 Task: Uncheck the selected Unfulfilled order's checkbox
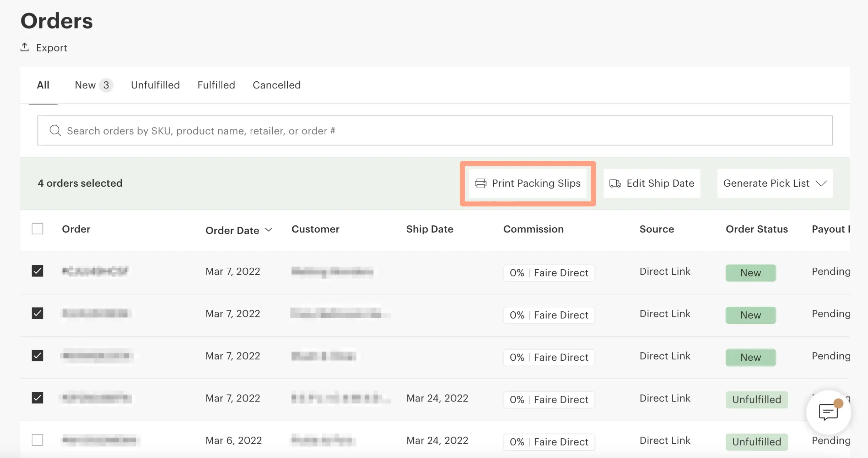[x=37, y=398]
